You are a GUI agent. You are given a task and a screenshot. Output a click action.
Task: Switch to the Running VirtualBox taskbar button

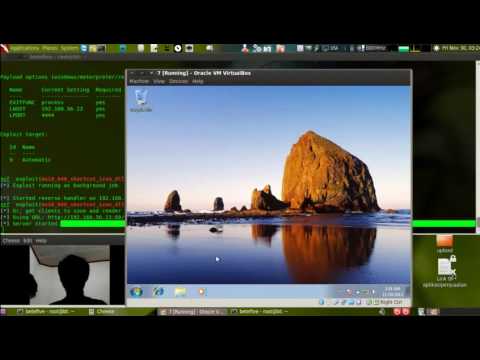[x=193, y=312]
